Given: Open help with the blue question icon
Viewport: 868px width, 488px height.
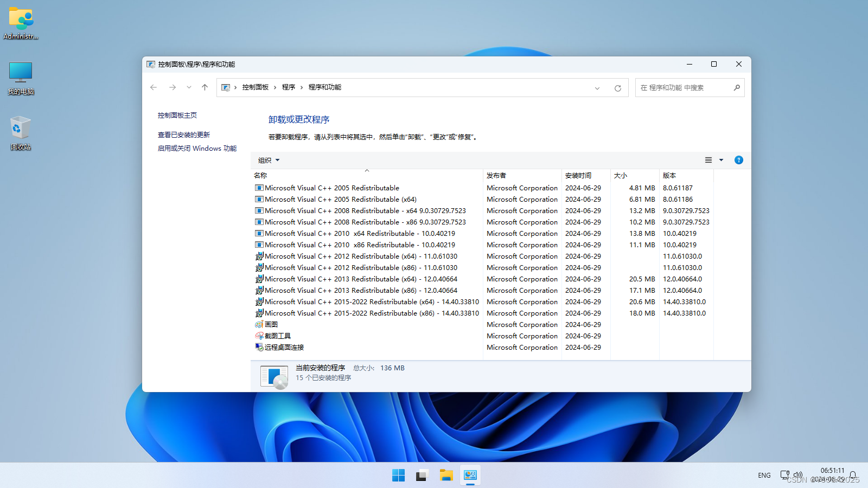Looking at the screenshot, I should [x=738, y=160].
